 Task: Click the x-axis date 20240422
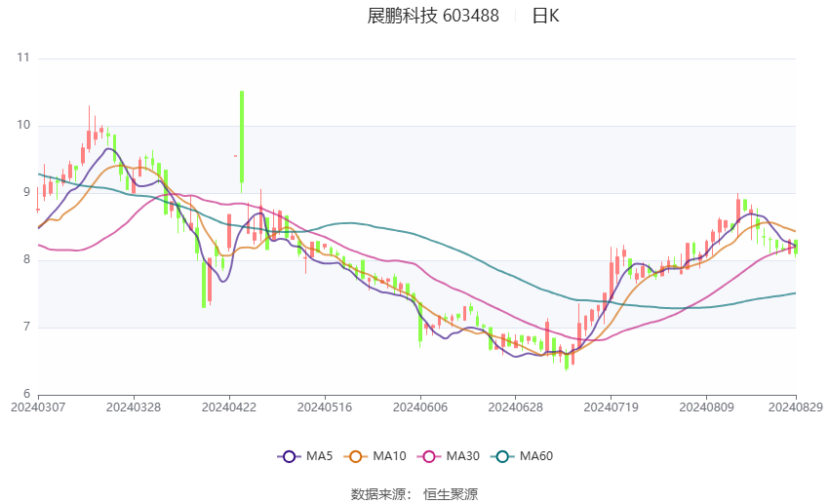coord(229,407)
